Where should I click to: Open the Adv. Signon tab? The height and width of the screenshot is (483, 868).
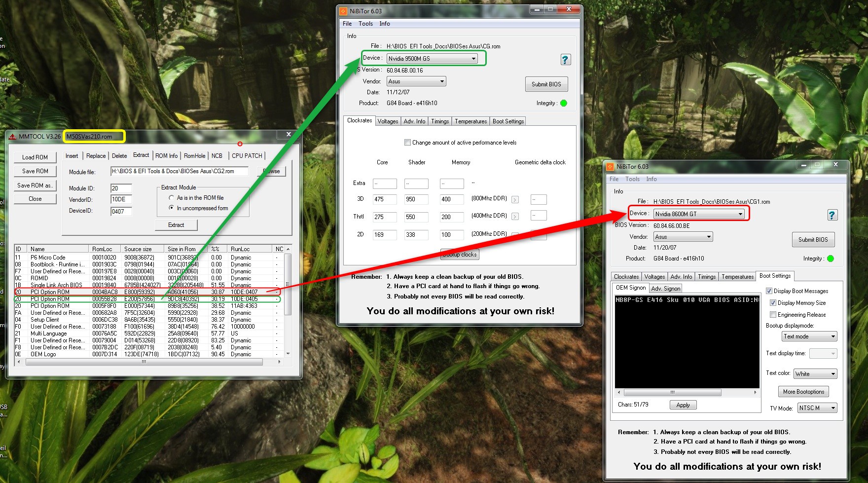point(665,289)
